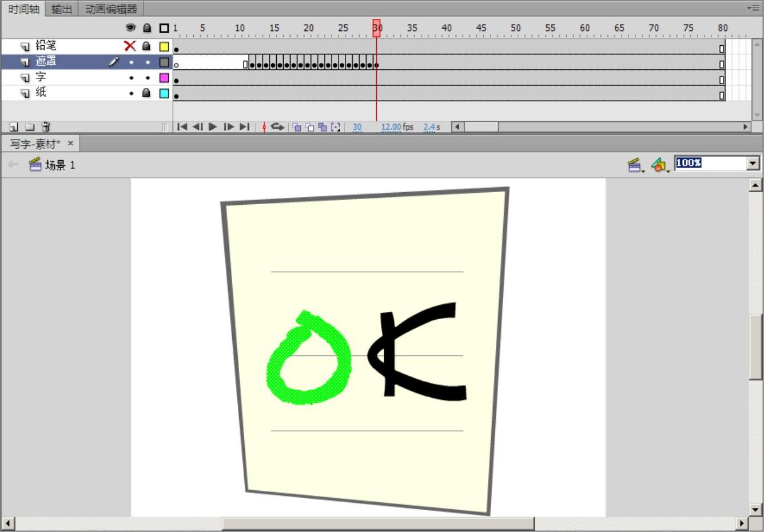Enable the onion skin icon
Viewport: 764px width, 532px height.
(297, 127)
